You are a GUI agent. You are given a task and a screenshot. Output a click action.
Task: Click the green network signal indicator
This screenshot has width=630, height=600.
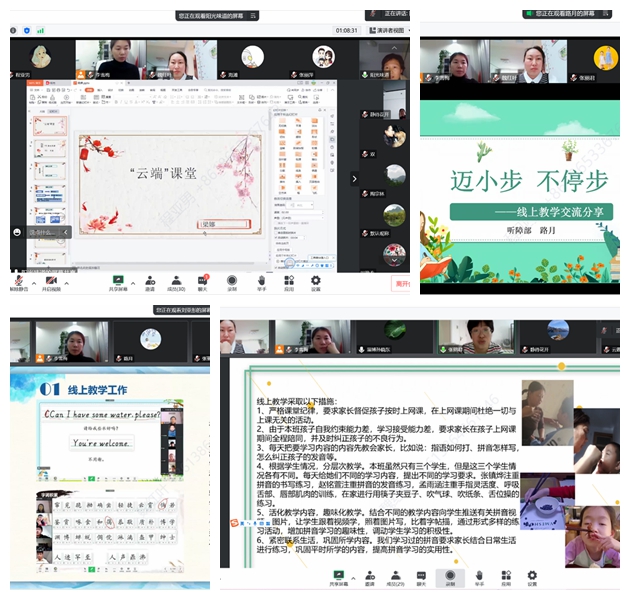coord(39,31)
